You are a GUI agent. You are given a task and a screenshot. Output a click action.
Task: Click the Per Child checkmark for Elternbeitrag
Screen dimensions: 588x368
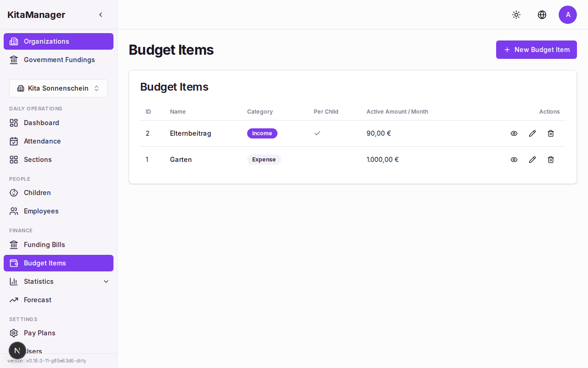tap(317, 133)
